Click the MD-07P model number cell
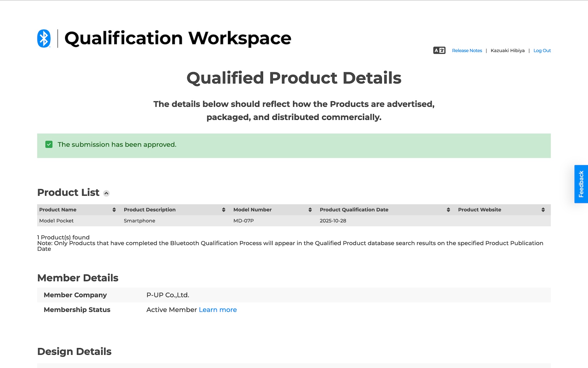The width and height of the screenshot is (588, 368). click(x=243, y=221)
